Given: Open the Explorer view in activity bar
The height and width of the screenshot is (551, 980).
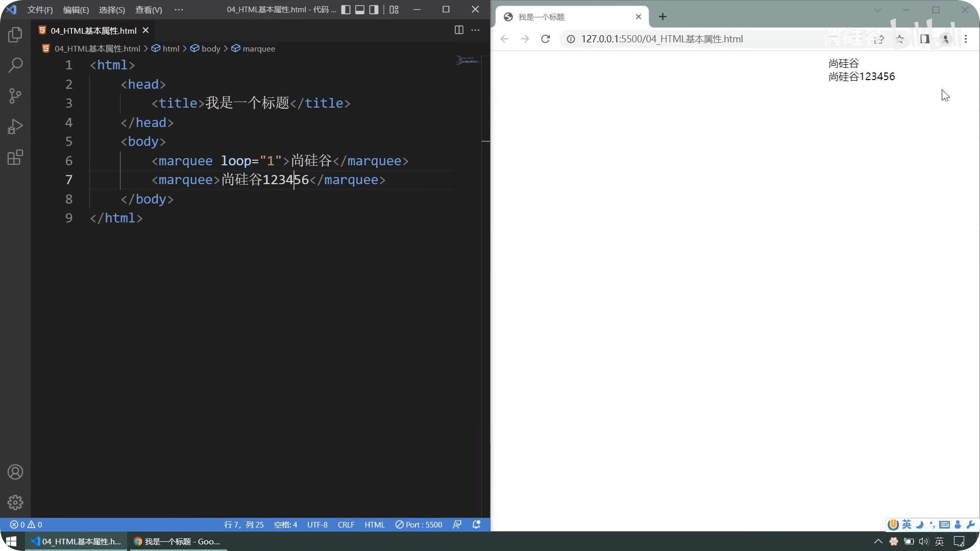Looking at the screenshot, I should coord(15,35).
